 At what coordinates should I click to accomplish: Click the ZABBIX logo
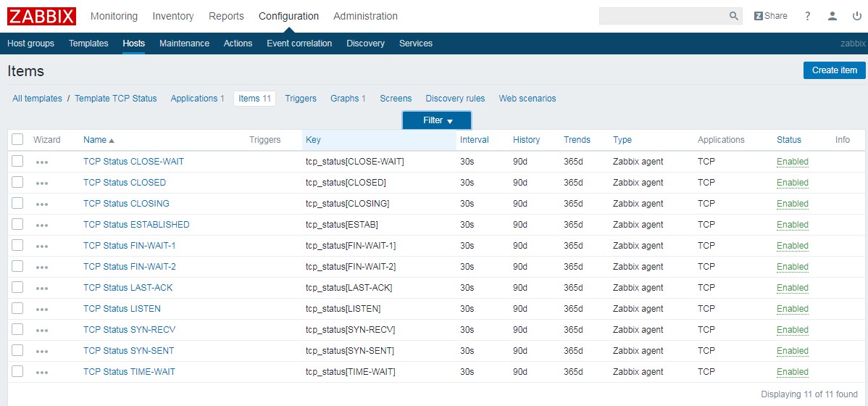(42, 16)
